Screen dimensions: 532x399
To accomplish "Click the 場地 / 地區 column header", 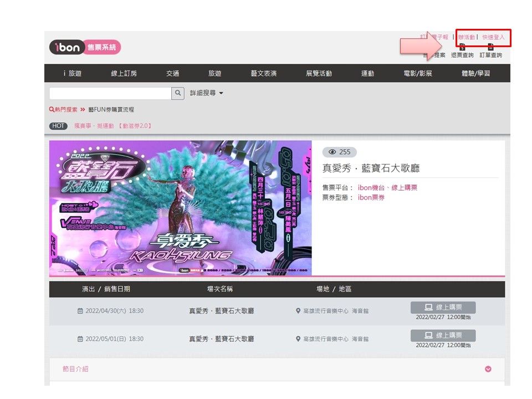I will (334, 289).
